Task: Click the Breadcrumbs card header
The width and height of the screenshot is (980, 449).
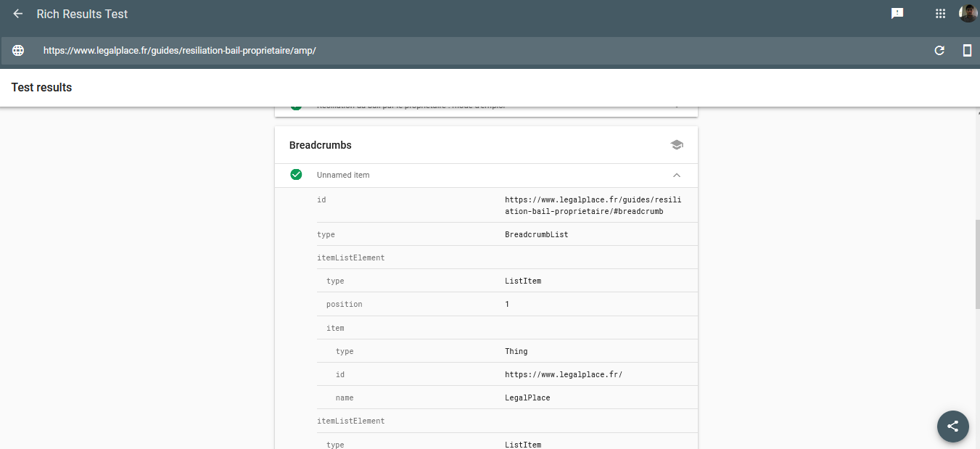Action: pyautogui.click(x=321, y=145)
